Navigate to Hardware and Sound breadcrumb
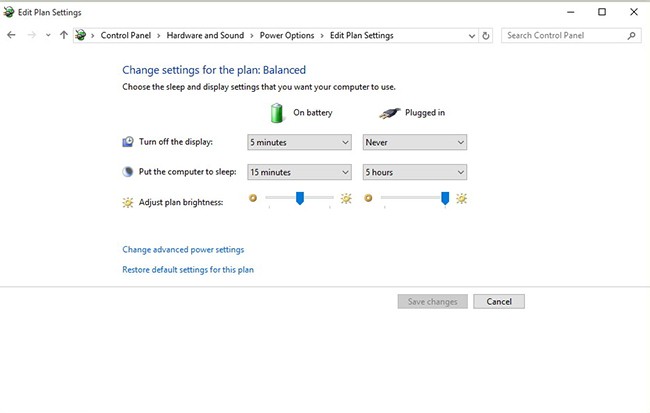Screen dimensions: 650x413 click(205, 35)
